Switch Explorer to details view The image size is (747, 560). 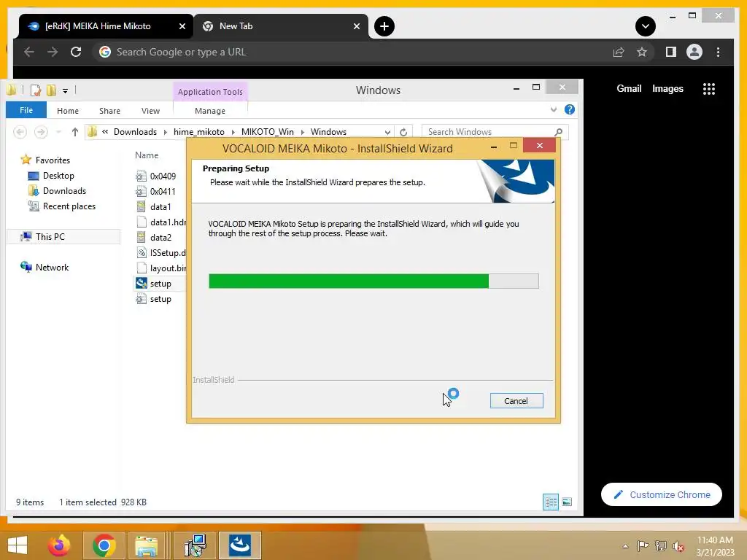point(551,502)
